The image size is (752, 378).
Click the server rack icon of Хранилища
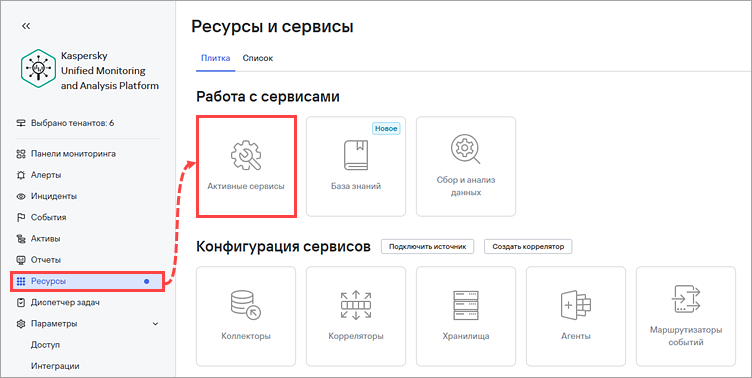(x=466, y=305)
